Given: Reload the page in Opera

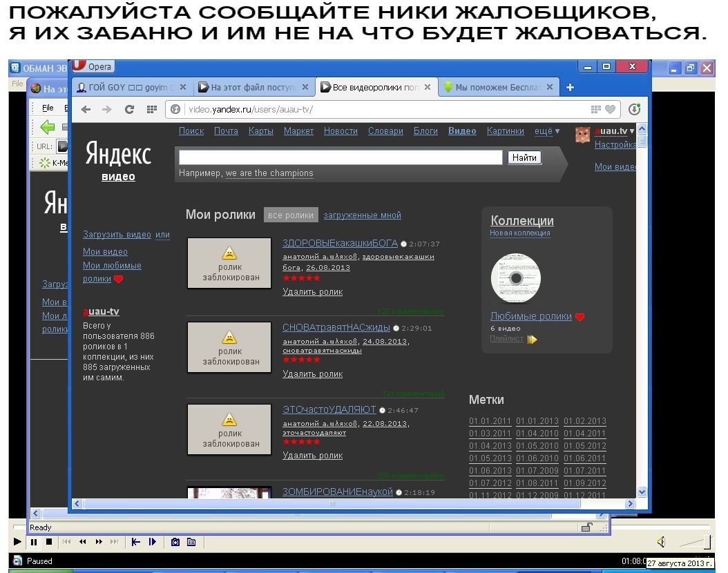Looking at the screenshot, I should (x=130, y=110).
